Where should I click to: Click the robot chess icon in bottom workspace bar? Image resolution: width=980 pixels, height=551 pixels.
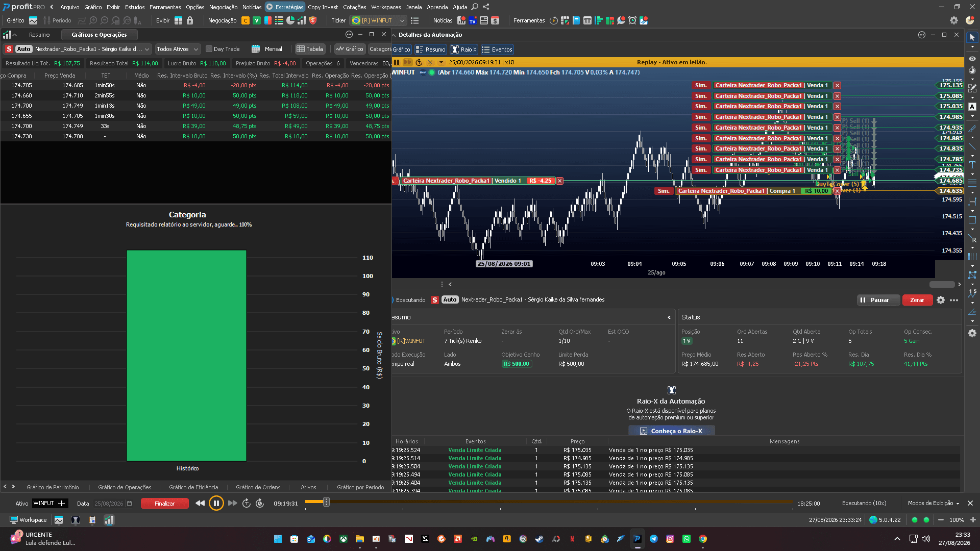pos(76,520)
